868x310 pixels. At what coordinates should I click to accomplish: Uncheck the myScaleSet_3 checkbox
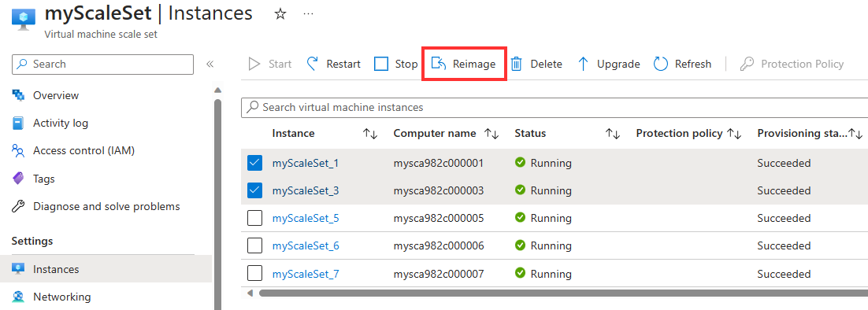click(x=254, y=190)
